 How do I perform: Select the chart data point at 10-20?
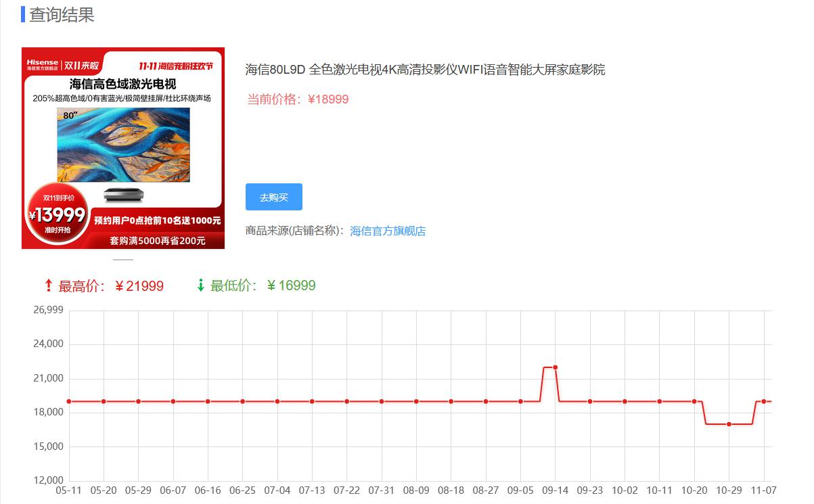tap(694, 401)
